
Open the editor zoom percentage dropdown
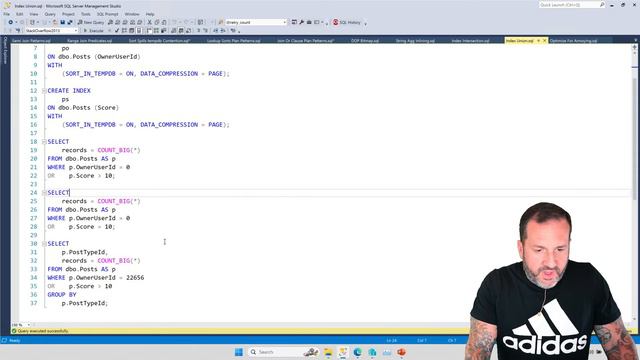(x=28, y=325)
